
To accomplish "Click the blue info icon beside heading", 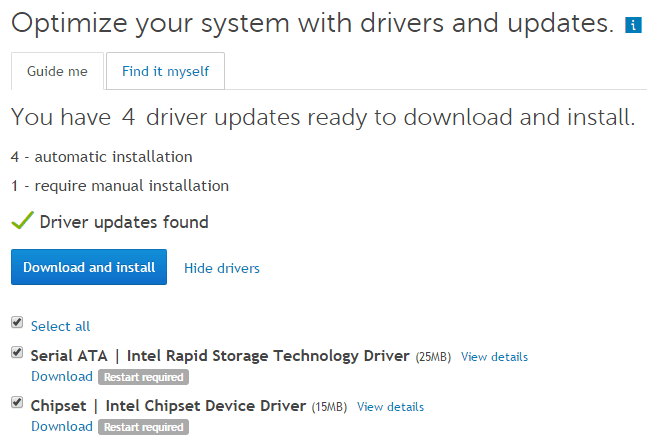I will pos(633,24).
